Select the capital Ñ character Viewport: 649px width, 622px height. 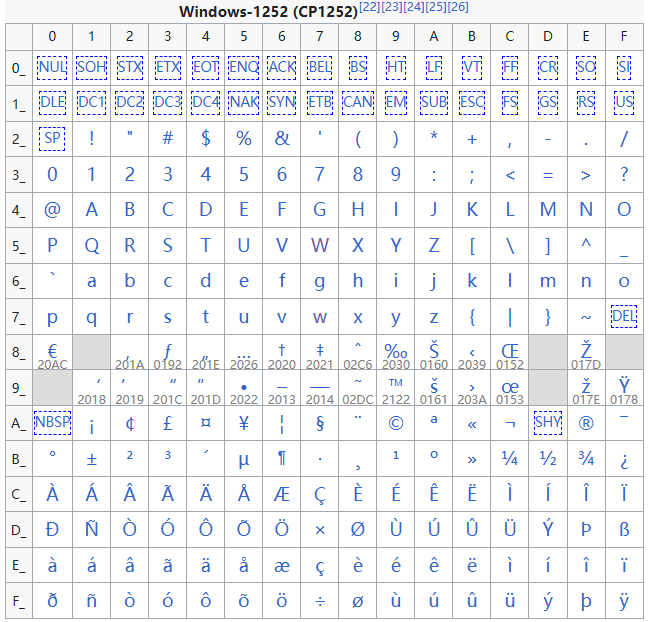[91, 528]
